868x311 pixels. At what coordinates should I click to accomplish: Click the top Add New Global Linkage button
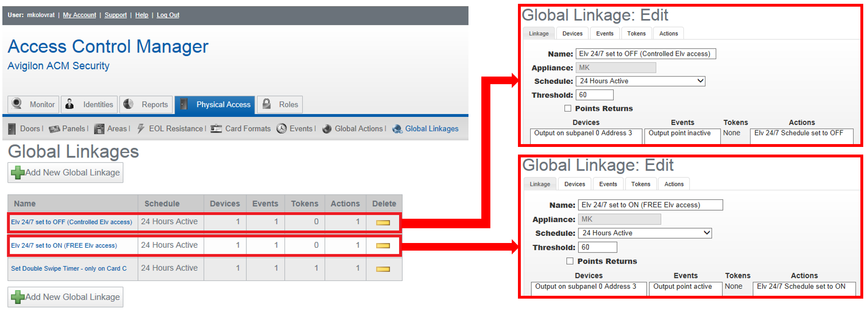[66, 173]
